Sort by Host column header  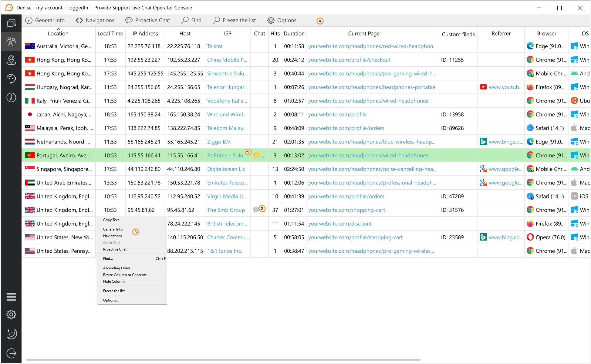click(x=185, y=33)
